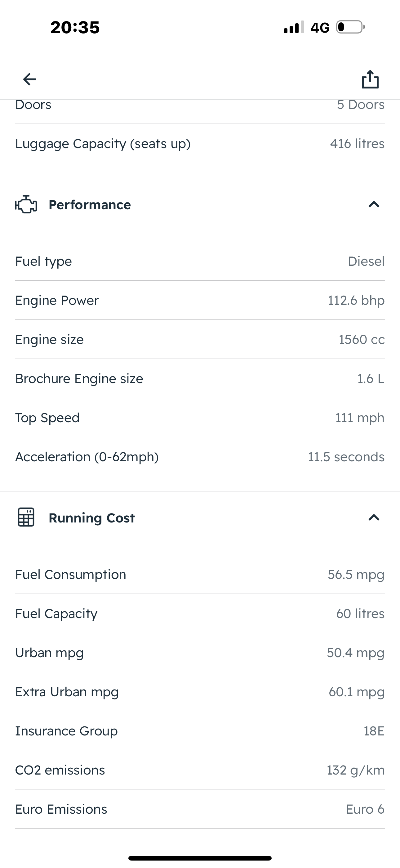Viewport: 400px width, 868px height.
Task: Tap the Running Cost section heading
Action: (91, 518)
